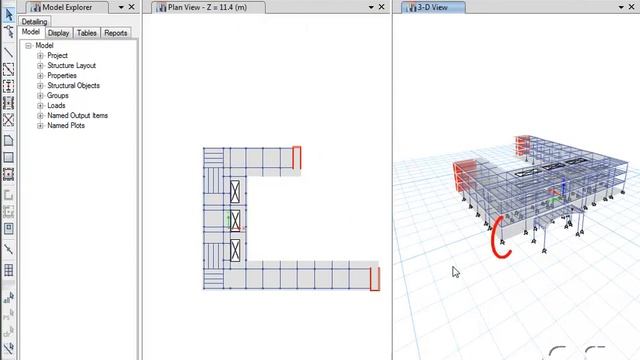This screenshot has height=360, width=640.
Task: Select the root 'Model' tree label
Action: pos(44,46)
